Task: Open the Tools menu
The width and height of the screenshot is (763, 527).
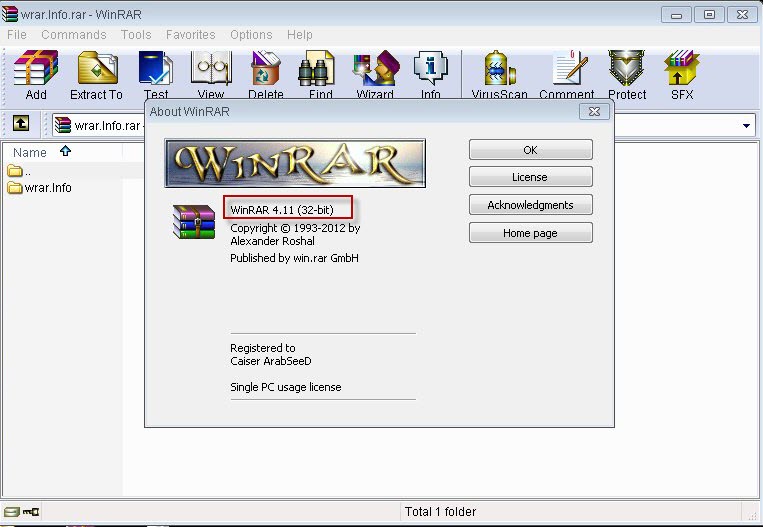Action: 136,35
